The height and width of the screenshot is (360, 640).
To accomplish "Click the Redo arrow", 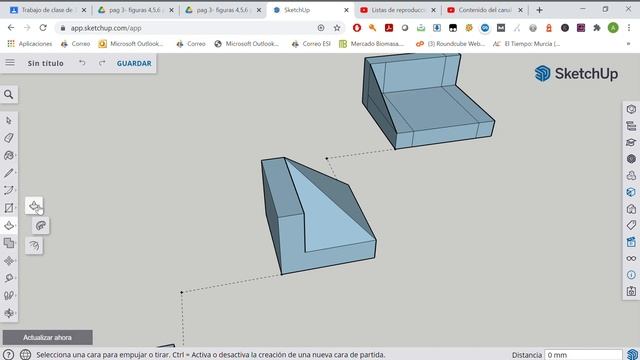I will click(x=102, y=63).
